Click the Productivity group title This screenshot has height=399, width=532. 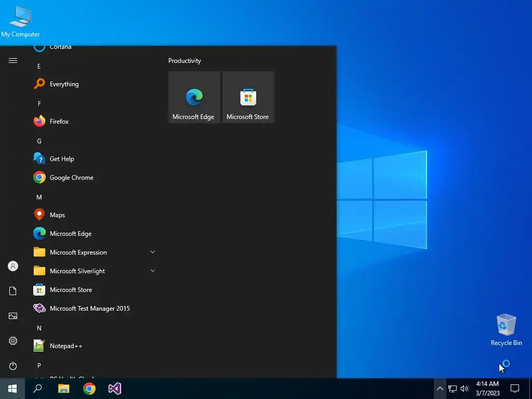tap(184, 61)
